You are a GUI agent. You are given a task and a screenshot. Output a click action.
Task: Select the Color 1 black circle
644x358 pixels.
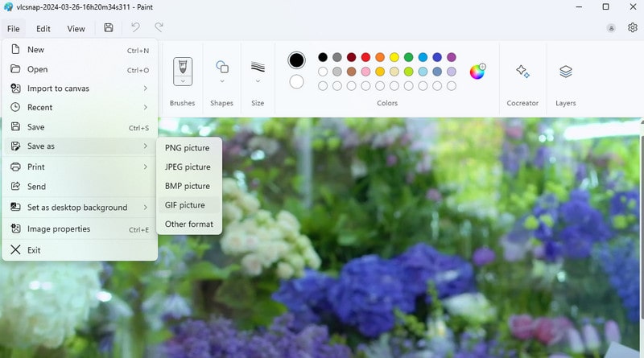tap(296, 60)
